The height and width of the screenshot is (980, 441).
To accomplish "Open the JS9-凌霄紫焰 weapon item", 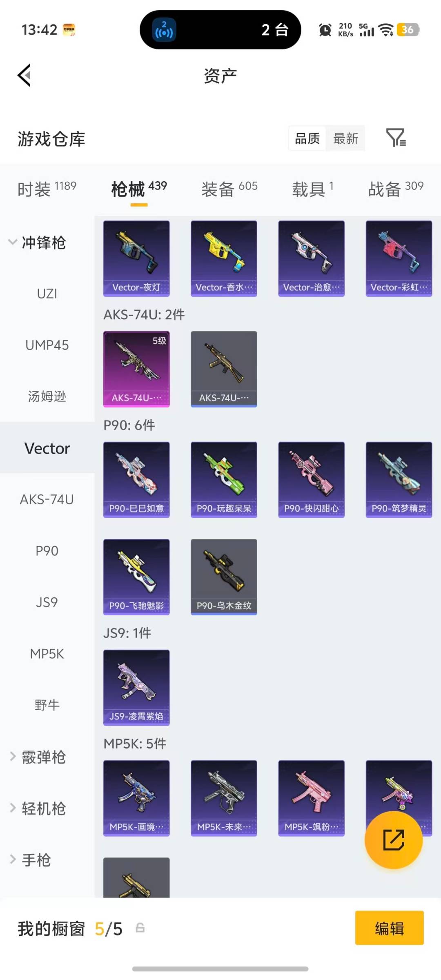I will tap(136, 688).
